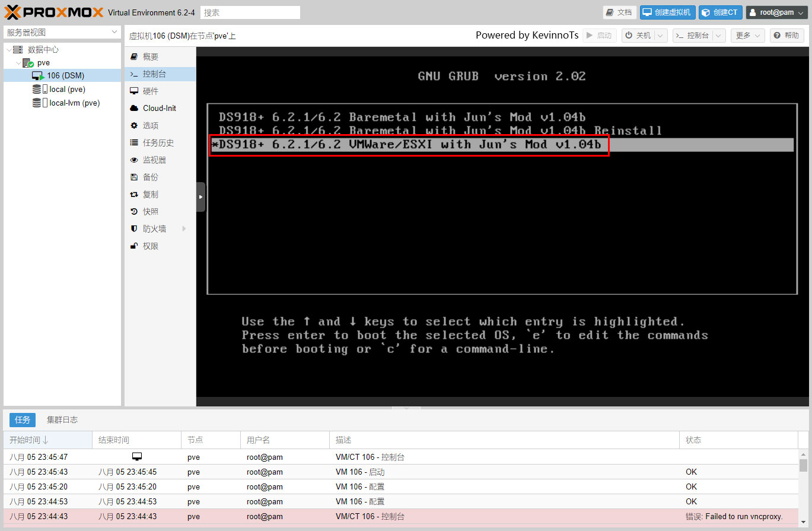This screenshot has height=531, width=812.
Task: Collapse the 数据中心 tree node
Action: click(9, 50)
